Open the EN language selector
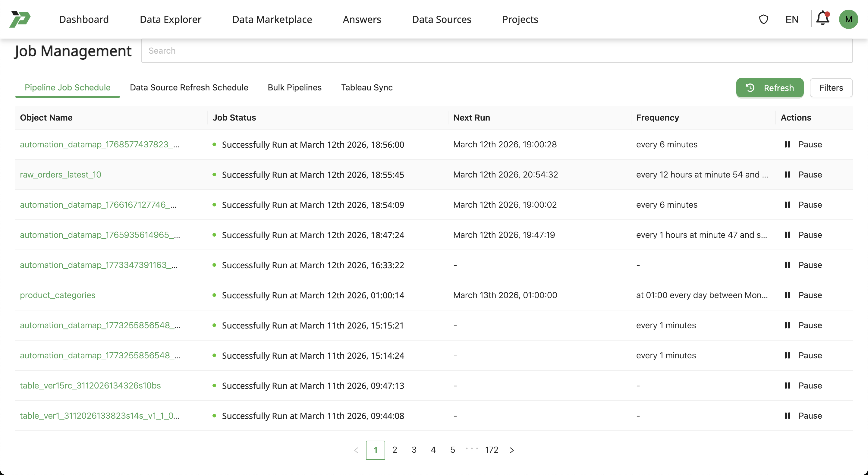 [x=791, y=19]
